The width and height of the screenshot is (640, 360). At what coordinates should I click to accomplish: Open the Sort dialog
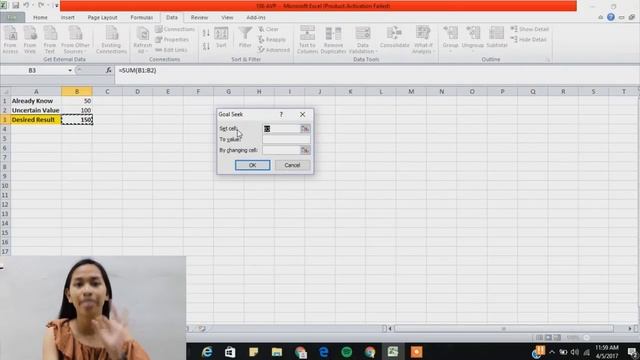(x=221, y=38)
